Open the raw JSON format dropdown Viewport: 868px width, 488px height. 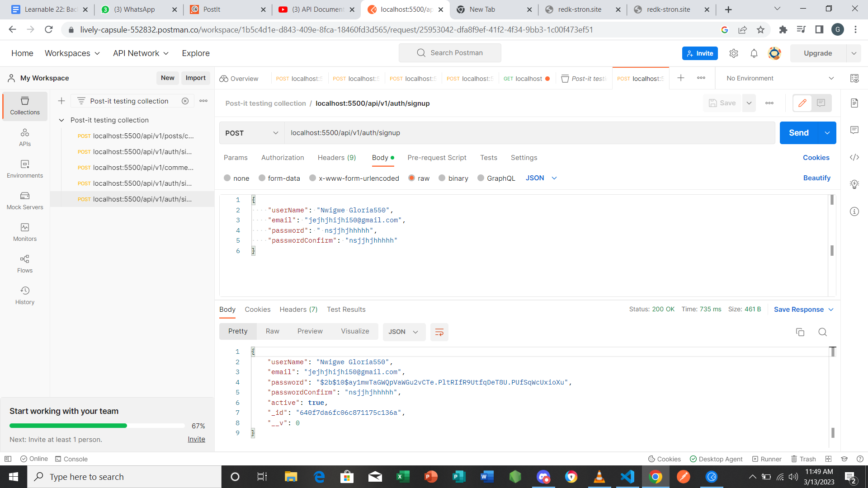pos(541,178)
